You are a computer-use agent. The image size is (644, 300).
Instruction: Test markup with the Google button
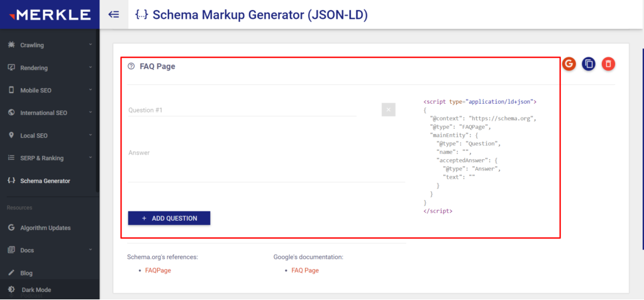[x=569, y=64]
